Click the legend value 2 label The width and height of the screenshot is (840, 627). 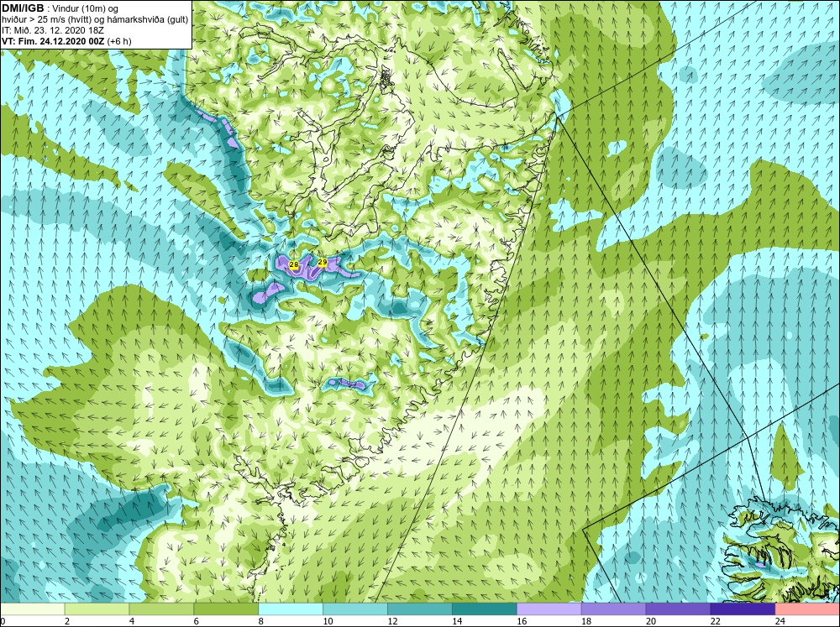(67, 621)
